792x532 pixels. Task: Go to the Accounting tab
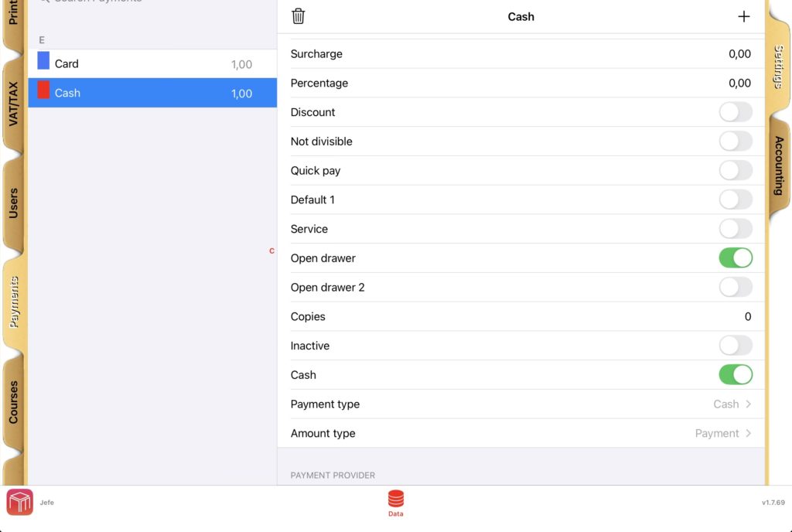[x=778, y=165]
